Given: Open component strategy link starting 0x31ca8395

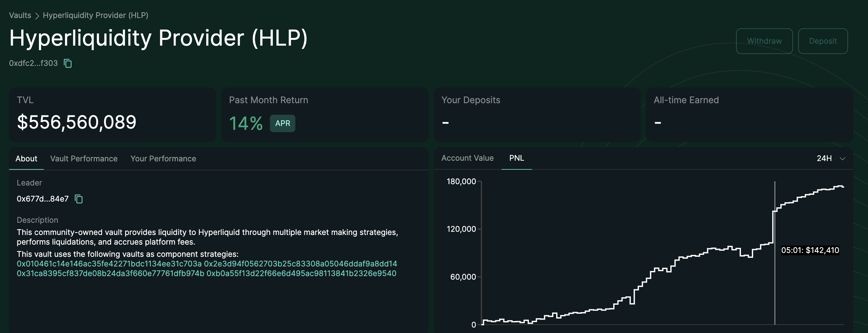Looking at the screenshot, I should click(109, 274).
